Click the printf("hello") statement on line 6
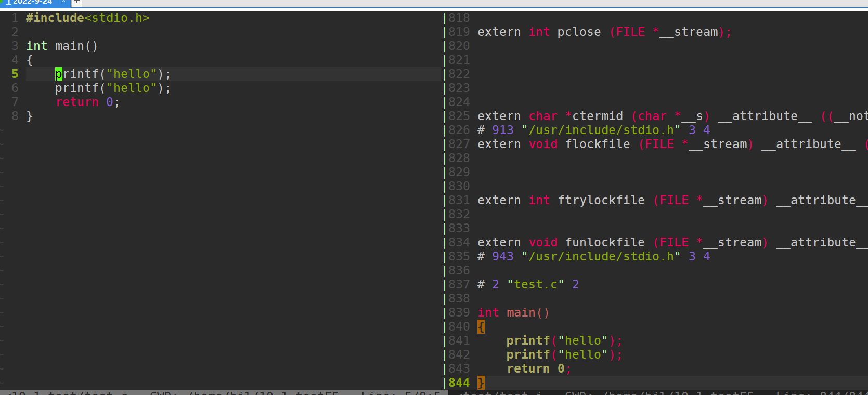Image resolution: width=868 pixels, height=395 pixels. [113, 88]
